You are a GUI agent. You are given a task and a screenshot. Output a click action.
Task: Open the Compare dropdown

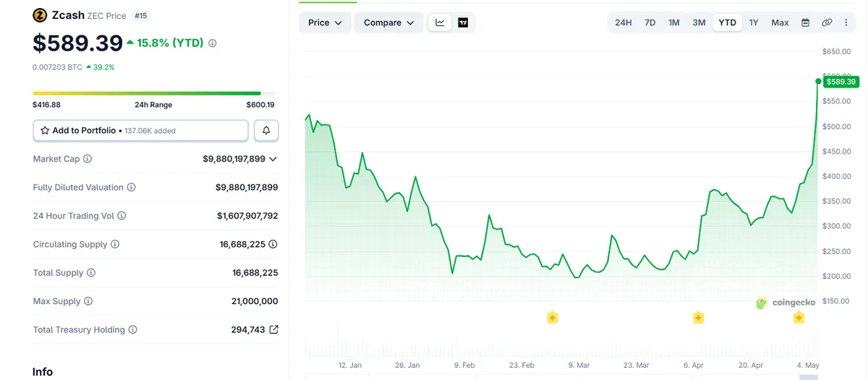[389, 22]
